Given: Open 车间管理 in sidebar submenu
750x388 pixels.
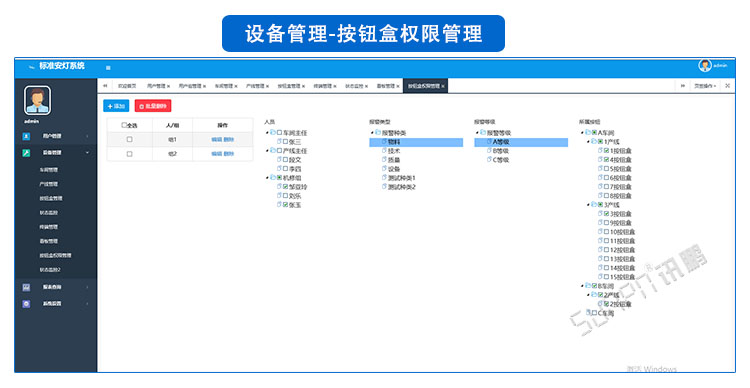Looking at the screenshot, I should pyautogui.click(x=49, y=170).
